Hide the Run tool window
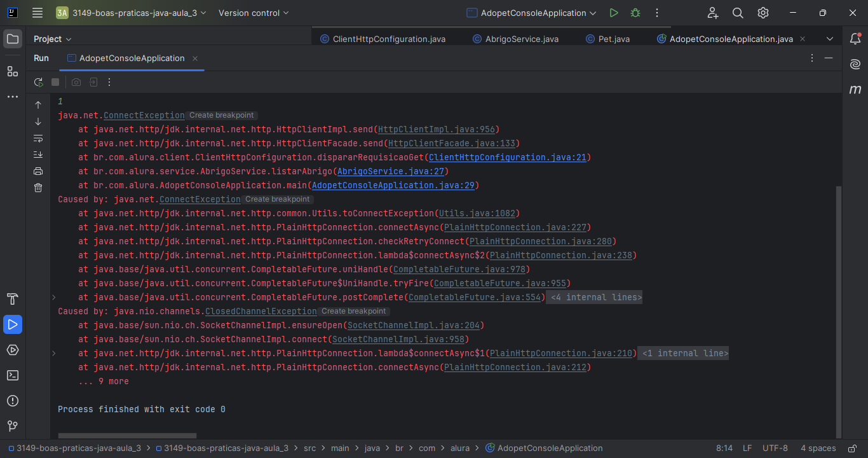Screen dimensions: 868x458 pyautogui.click(x=829, y=58)
